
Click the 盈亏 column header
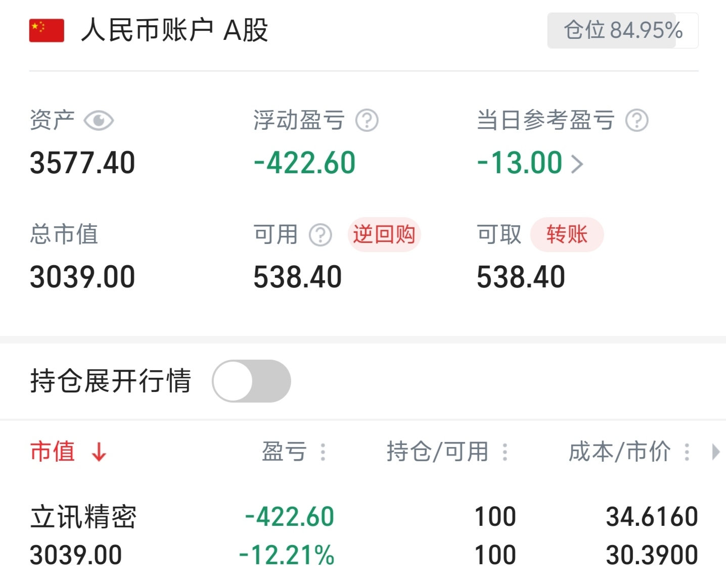click(x=284, y=452)
